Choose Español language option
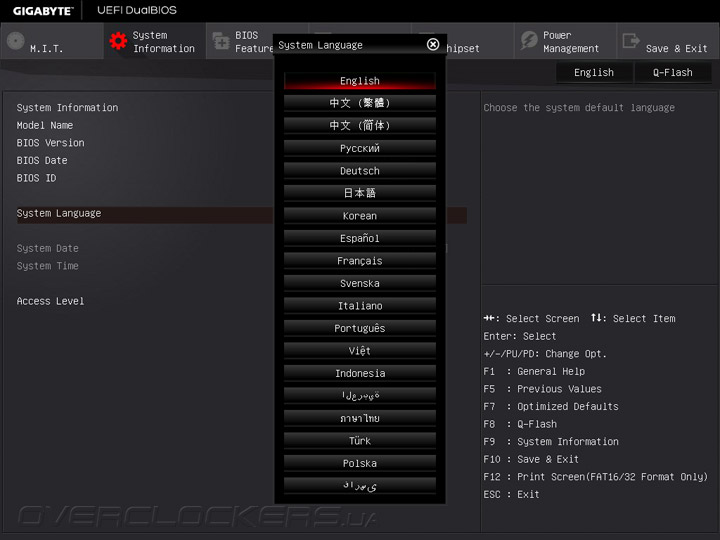Screen dimensions: 720x540 [360, 238]
